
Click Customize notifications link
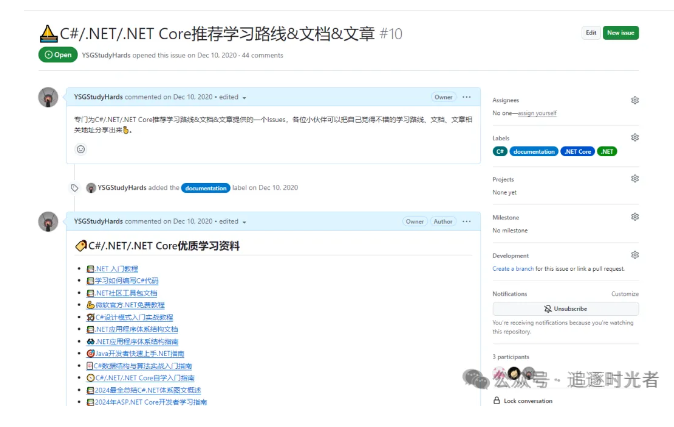click(625, 294)
